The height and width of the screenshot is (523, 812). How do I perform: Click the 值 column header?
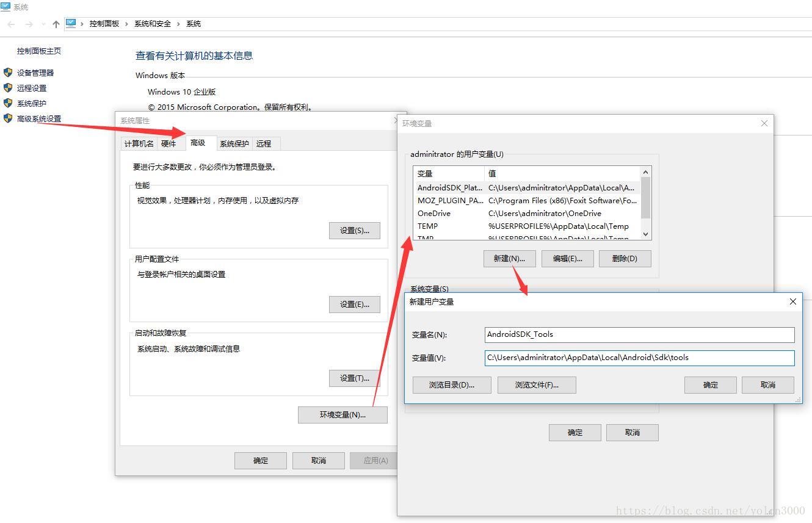(x=562, y=173)
